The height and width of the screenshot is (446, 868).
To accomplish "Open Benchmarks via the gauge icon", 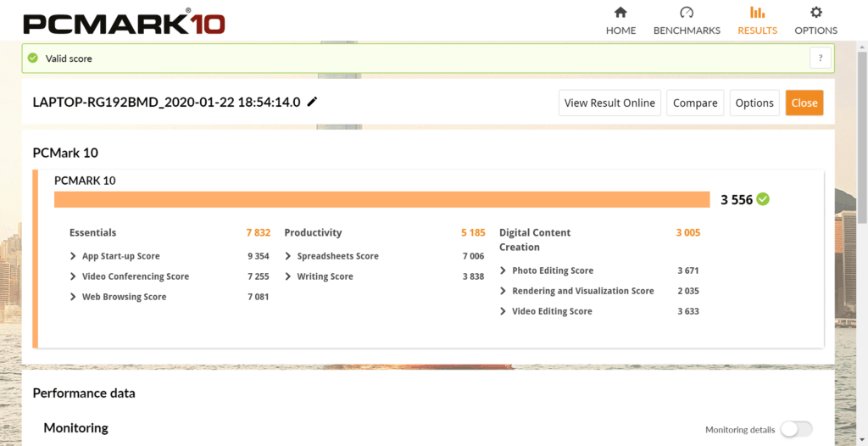I will (687, 13).
